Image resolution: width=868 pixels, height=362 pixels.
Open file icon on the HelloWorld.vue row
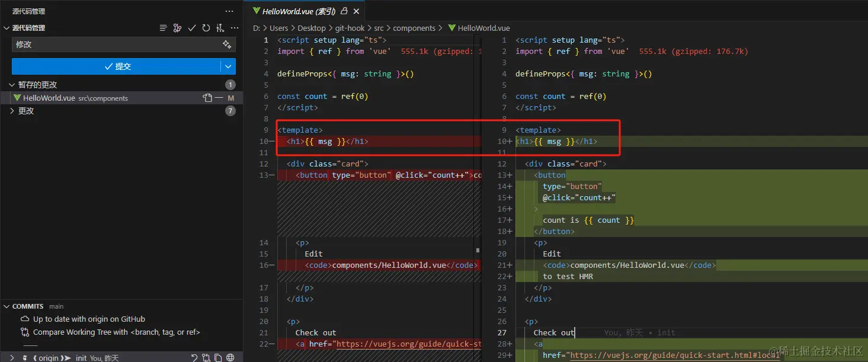(x=207, y=98)
